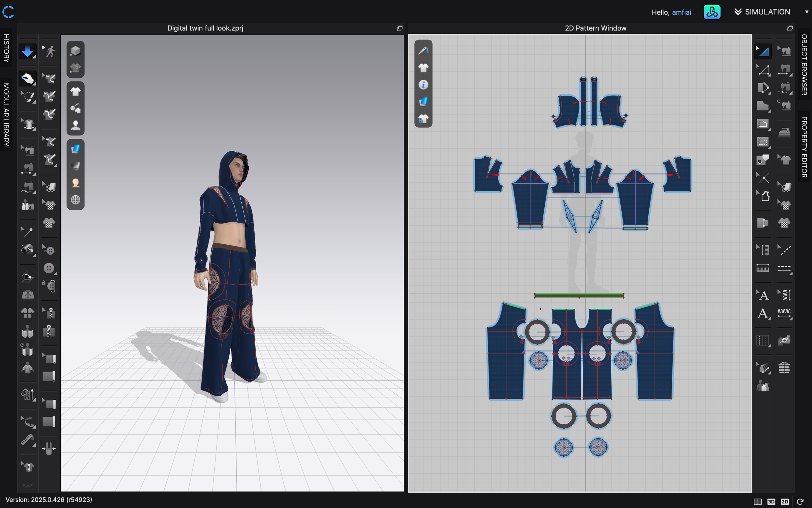Image resolution: width=812 pixels, height=508 pixels.
Task: Toggle pattern info display in 2D window
Action: tap(423, 85)
